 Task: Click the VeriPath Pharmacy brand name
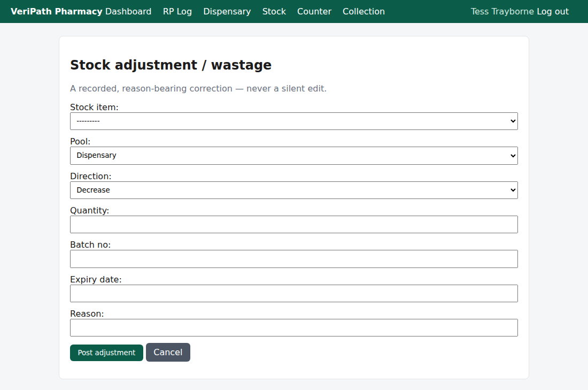pos(56,12)
